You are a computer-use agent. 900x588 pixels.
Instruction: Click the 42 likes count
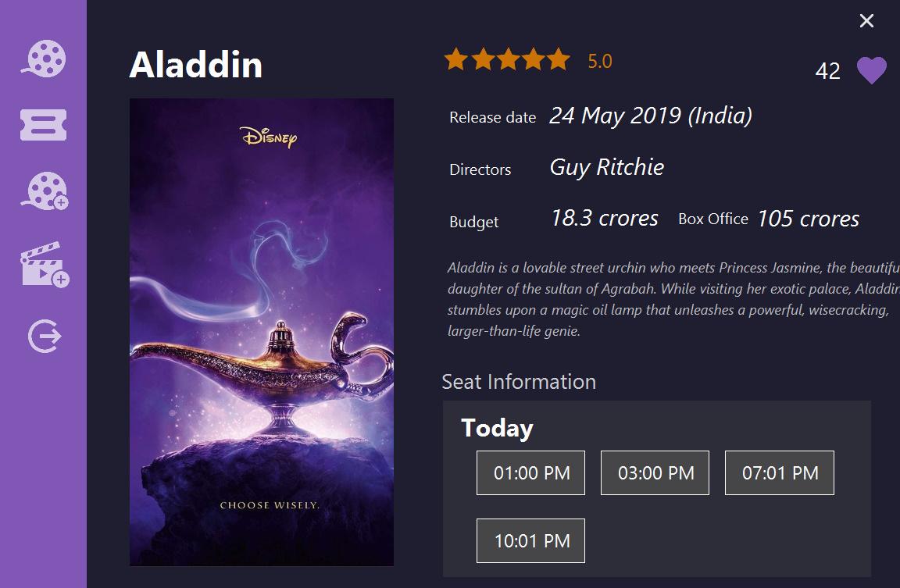(827, 71)
